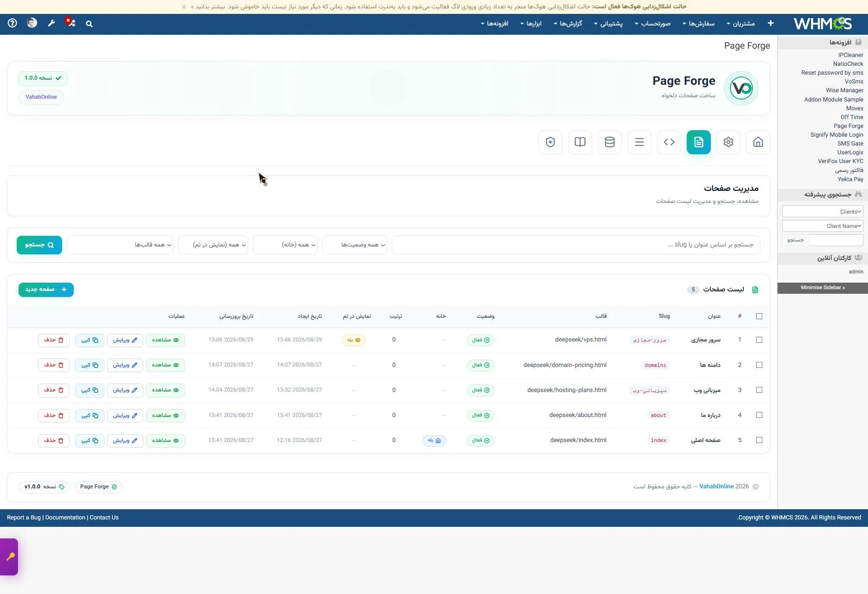Screen dimensions: 868x594
Task: Open the Client Name dropdown in the sidebar
Action: 823,226
